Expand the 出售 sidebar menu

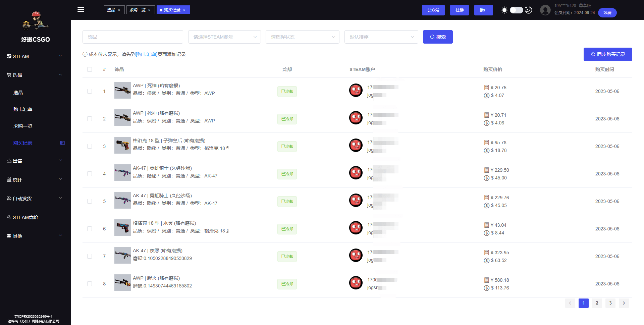pyautogui.click(x=35, y=161)
